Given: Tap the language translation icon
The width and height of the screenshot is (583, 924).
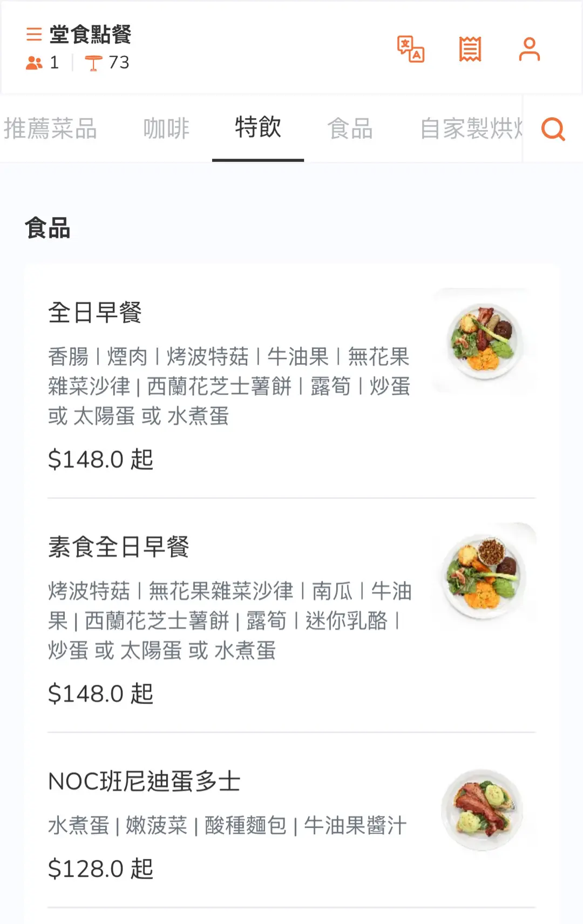Looking at the screenshot, I should 411,49.
